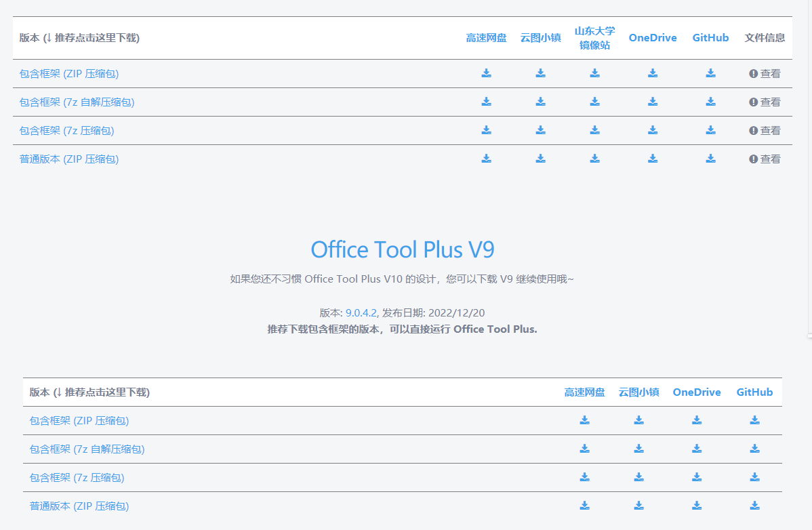
Task: Click 云图小镇 header in V9 table
Action: pos(639,392)
